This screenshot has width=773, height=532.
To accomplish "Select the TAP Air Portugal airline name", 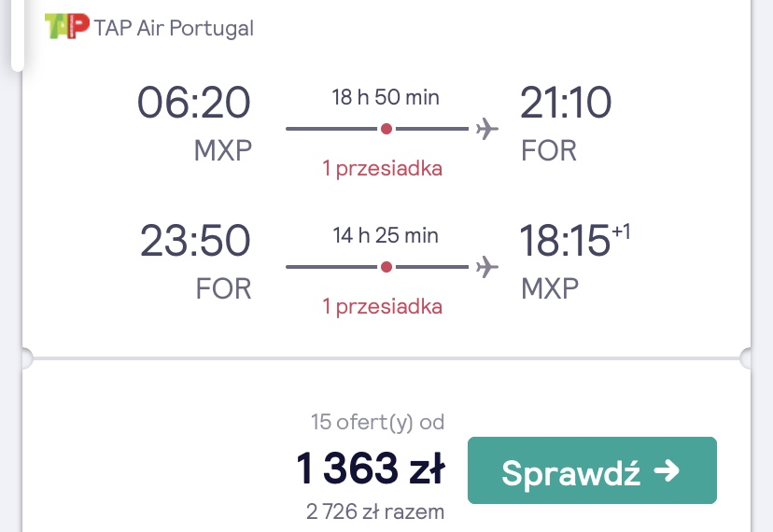I will click(174, 28).
